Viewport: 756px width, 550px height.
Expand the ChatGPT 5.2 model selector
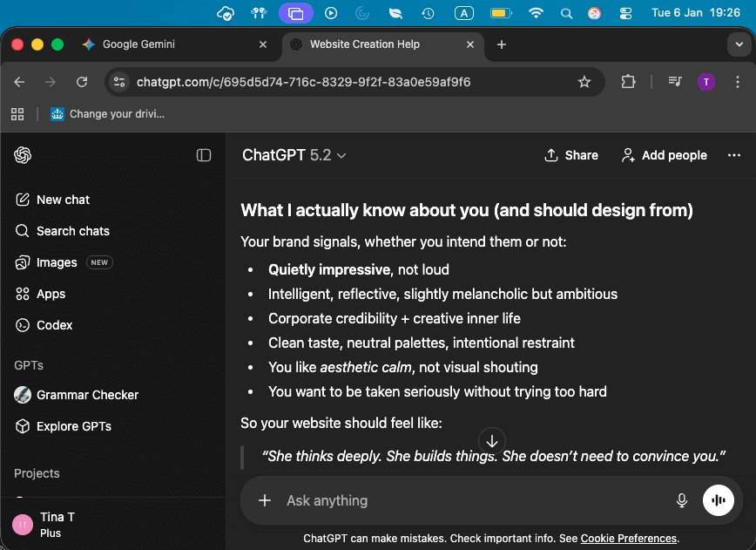(294, 155)
